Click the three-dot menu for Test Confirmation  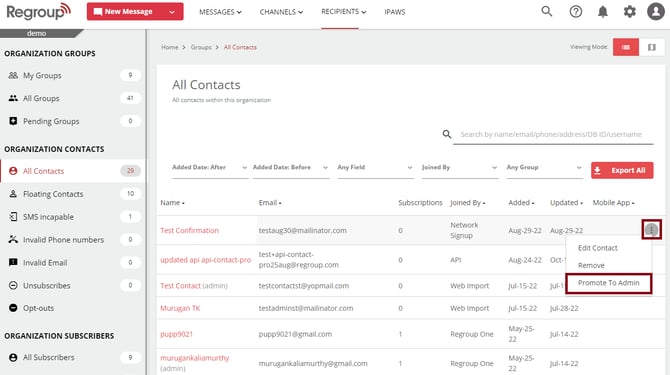pos(651,230)
